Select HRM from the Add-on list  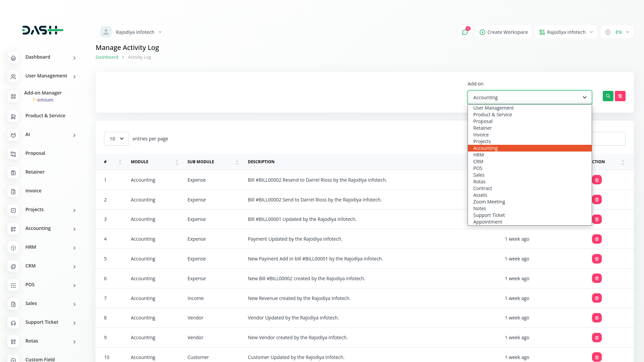point(479,155)
